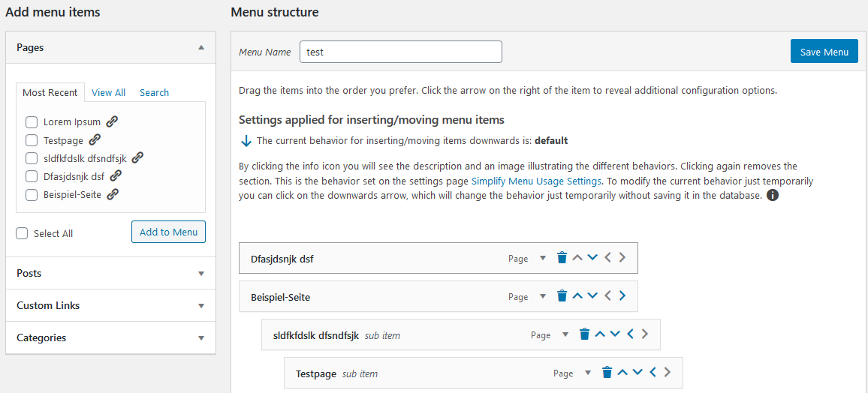Screen dimensions: 868x393
Task: Indent Beispiel-Seite item to the right
Action: click(622, 296)
